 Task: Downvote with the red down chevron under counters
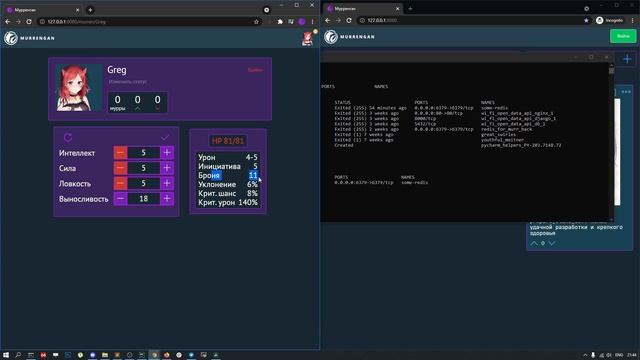(x=158, y=109)
